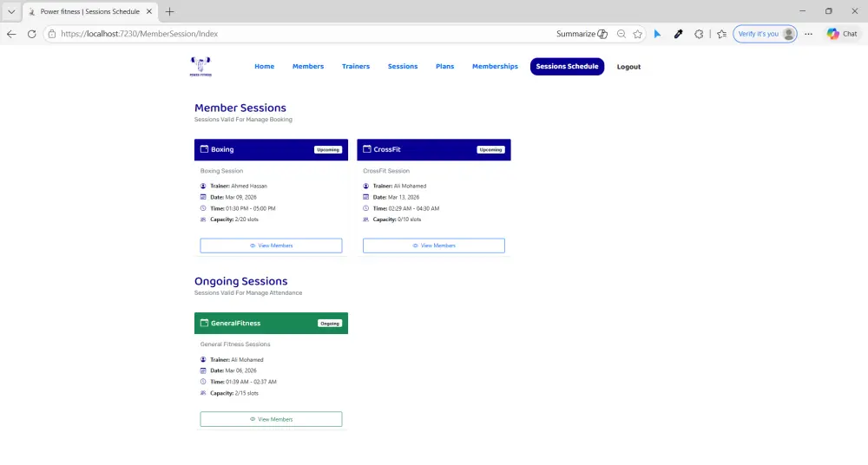868x465 pixels.
Task: Click the capacity icon for 0/10 slots
Action: (x=366, y=219)
